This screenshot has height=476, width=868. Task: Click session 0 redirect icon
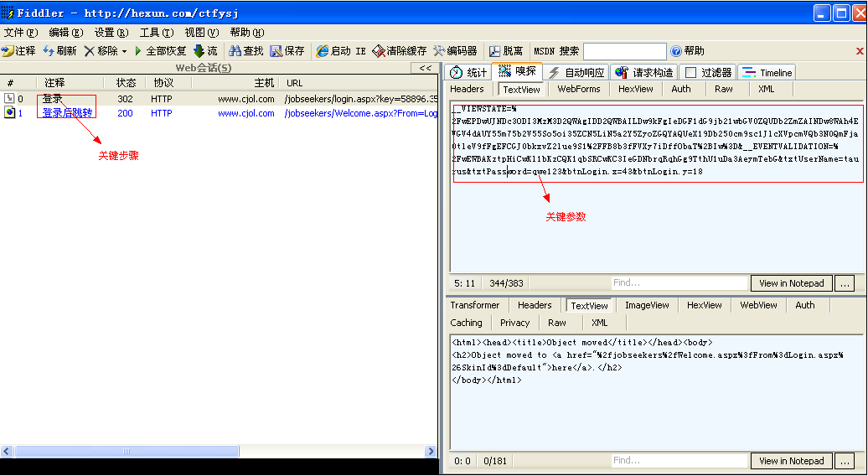click(x=9, y=99)
